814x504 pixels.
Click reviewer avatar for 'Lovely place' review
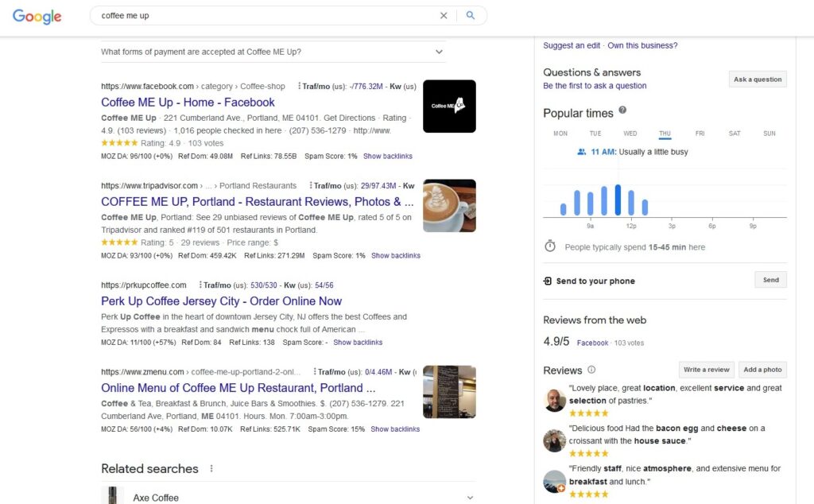click(x=554, y=400)
